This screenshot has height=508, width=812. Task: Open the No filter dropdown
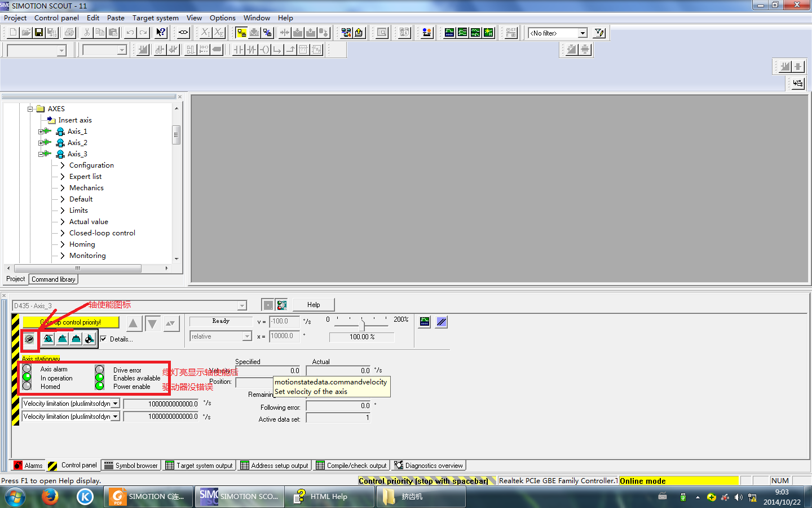coord(583,33)
